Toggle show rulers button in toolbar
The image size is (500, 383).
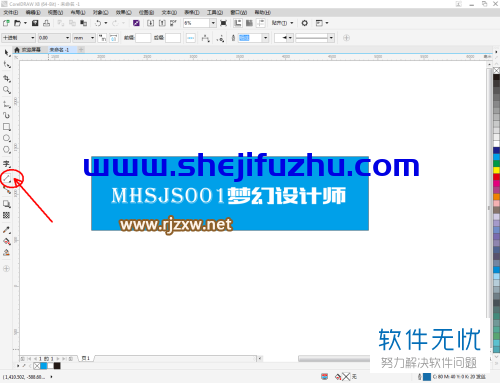[238, 23]
